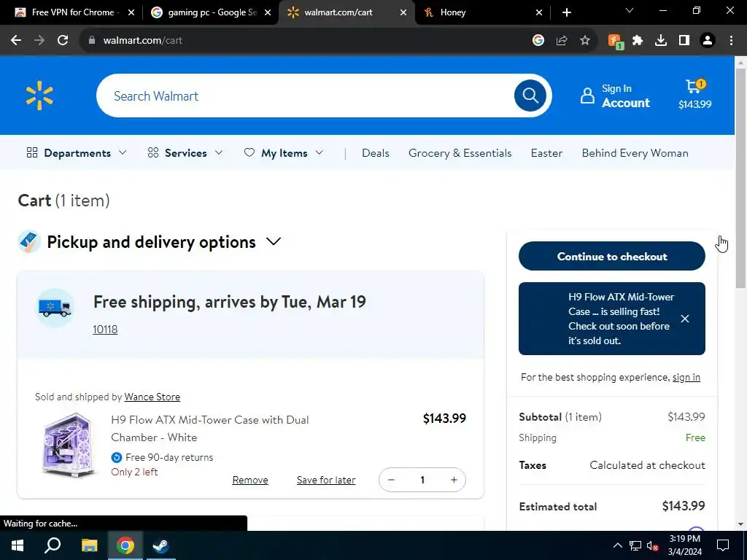The width and height of the screenshot is (747, 560).
Task: Click the Wance Store seller link
Action: point(152,397)
